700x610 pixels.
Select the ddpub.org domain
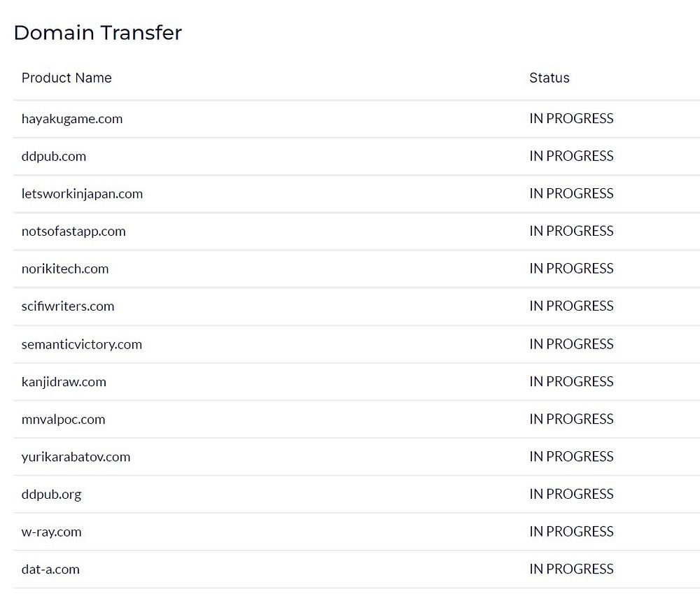pos(51,495)
